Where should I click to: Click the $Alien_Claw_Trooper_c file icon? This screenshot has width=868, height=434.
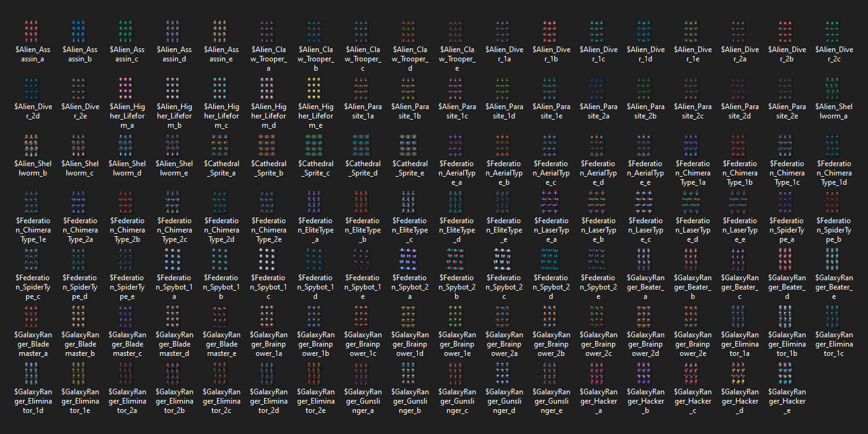click(363, 31)
